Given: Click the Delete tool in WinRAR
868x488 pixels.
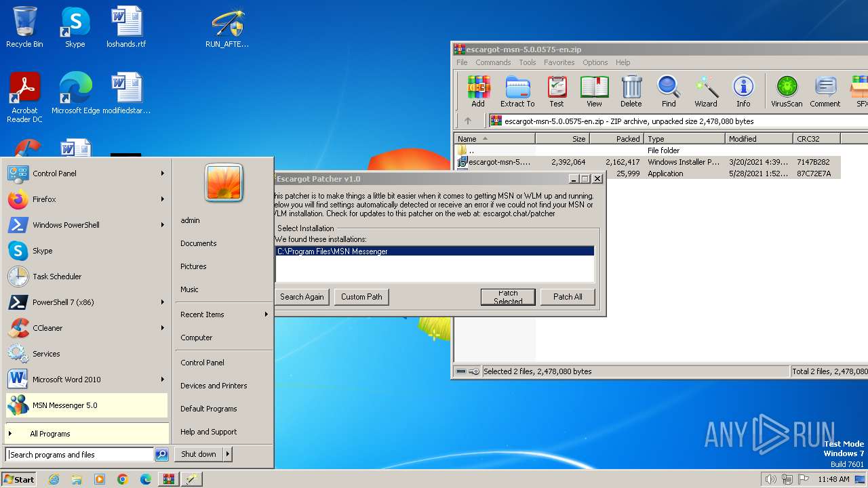Looking at the screenshot, I should pos(631,91).
